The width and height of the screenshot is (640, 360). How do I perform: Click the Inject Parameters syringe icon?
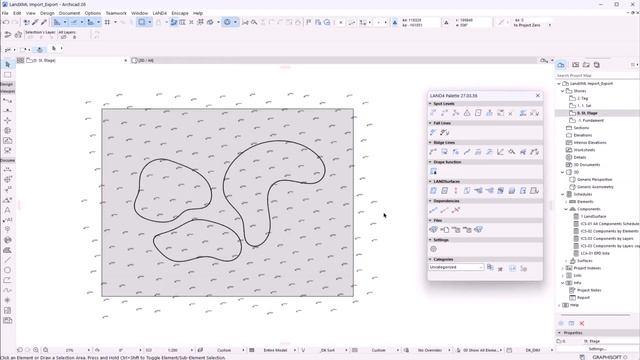click(44, 22)
